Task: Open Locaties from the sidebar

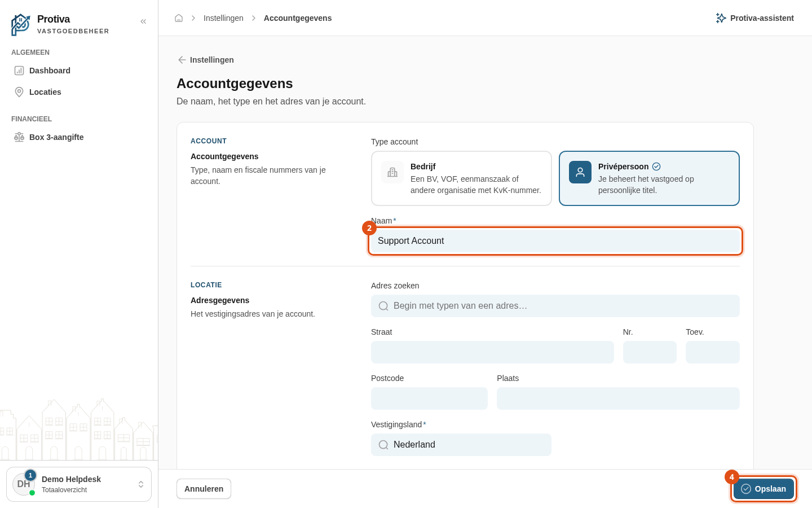Action: tap(79, 92)
